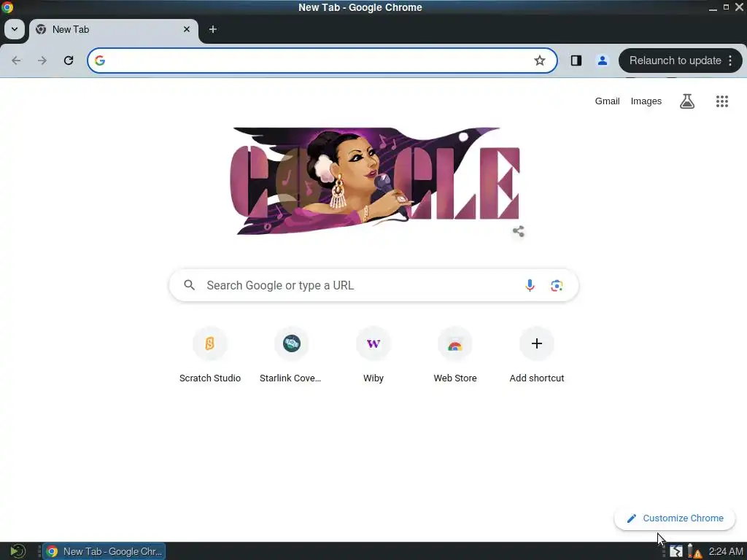This screenshot has width=747, height=560.
Task: Click the Chrome icon in title bar
Action: click(7, 7)
